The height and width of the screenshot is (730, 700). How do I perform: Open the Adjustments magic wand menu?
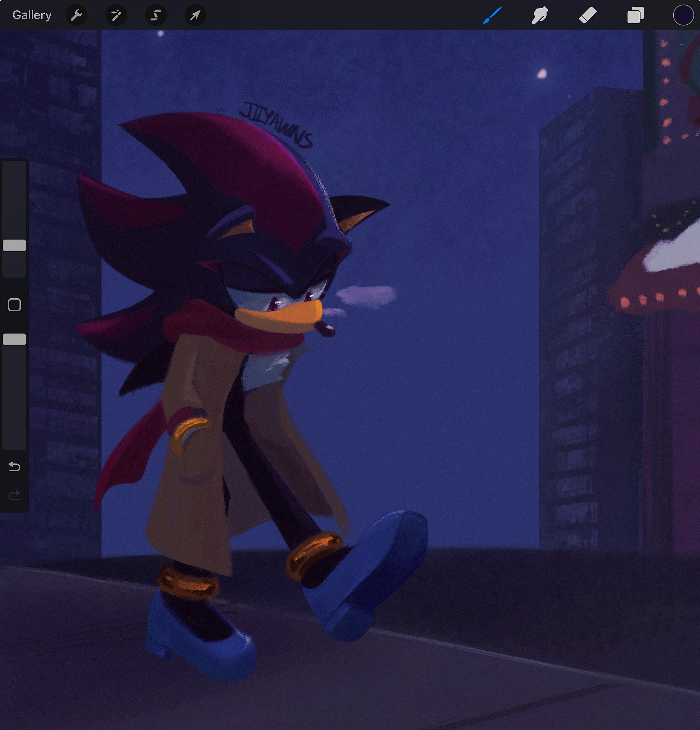click(116, 15)
